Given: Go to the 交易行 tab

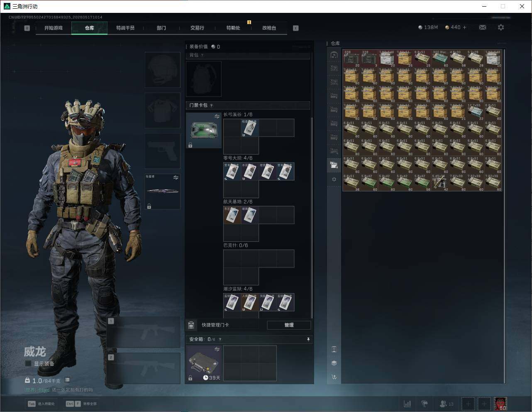Looking at the screenshot, I should pos(197,28).
